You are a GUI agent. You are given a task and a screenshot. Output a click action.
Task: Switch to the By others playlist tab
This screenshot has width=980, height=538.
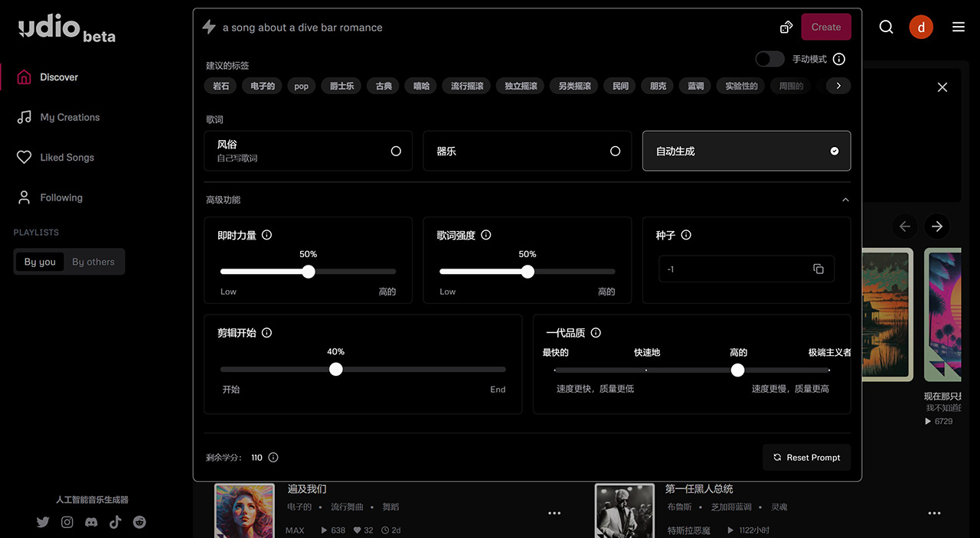(93, 261)
